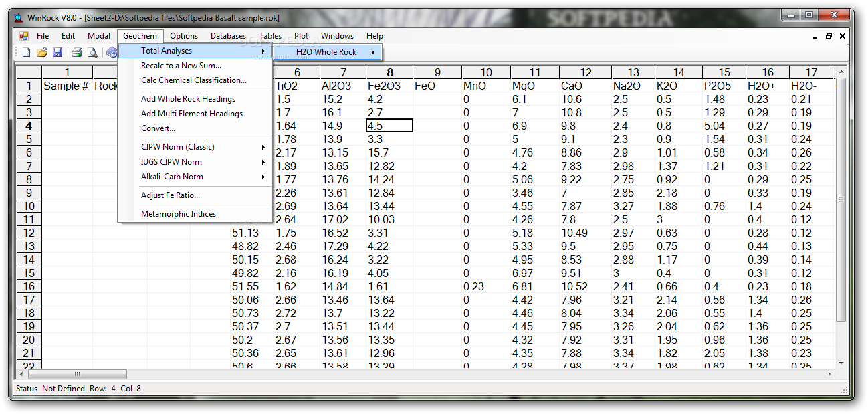Choose Add Whole Rock Headings
The image size is (868, 414).
pyautogui.click(x=195, y=99)
